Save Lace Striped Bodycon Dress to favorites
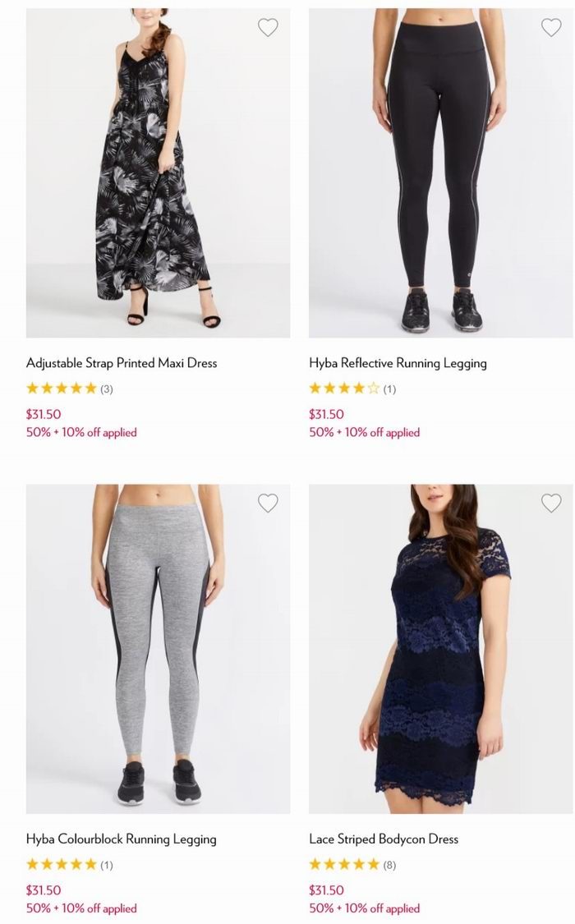This screenshot has height=924, width=575. (x=551, y=503)
